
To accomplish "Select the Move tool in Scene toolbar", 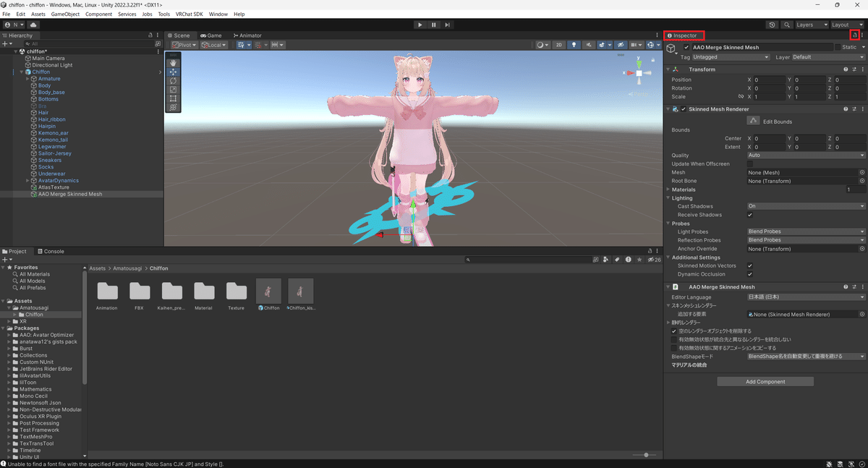I will click(173, 72).
